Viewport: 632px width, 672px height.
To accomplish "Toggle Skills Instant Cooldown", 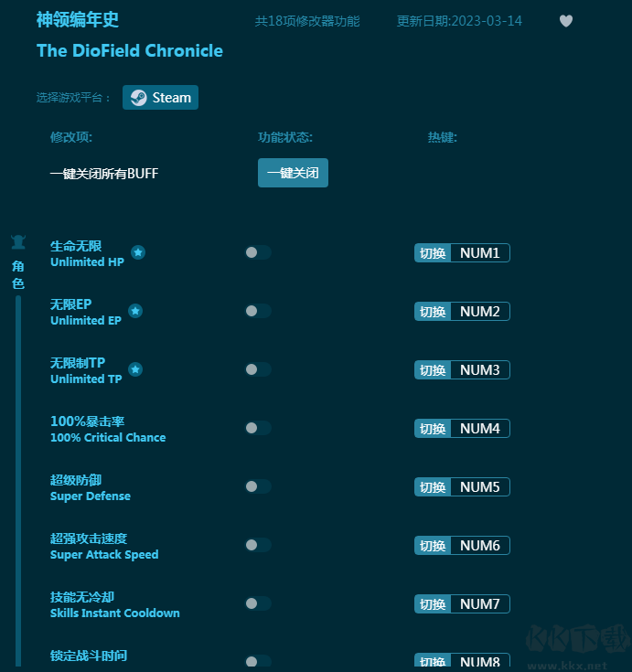I will 258,603.
